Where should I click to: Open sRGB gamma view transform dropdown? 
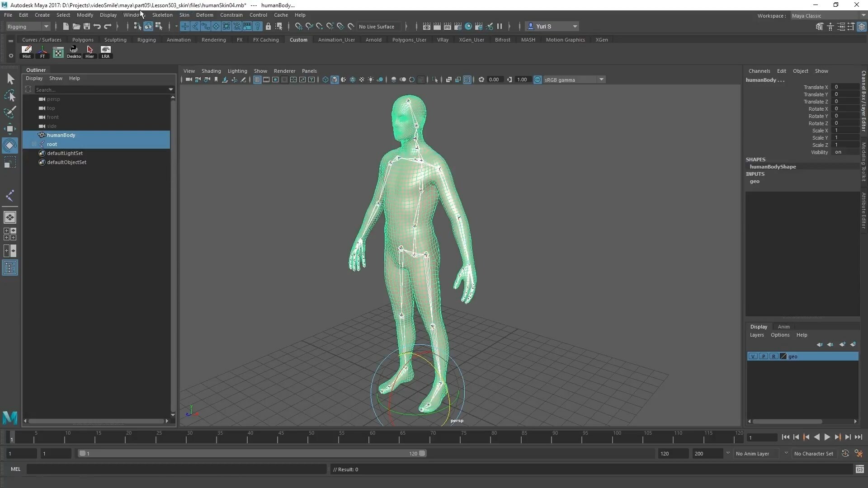574,80
